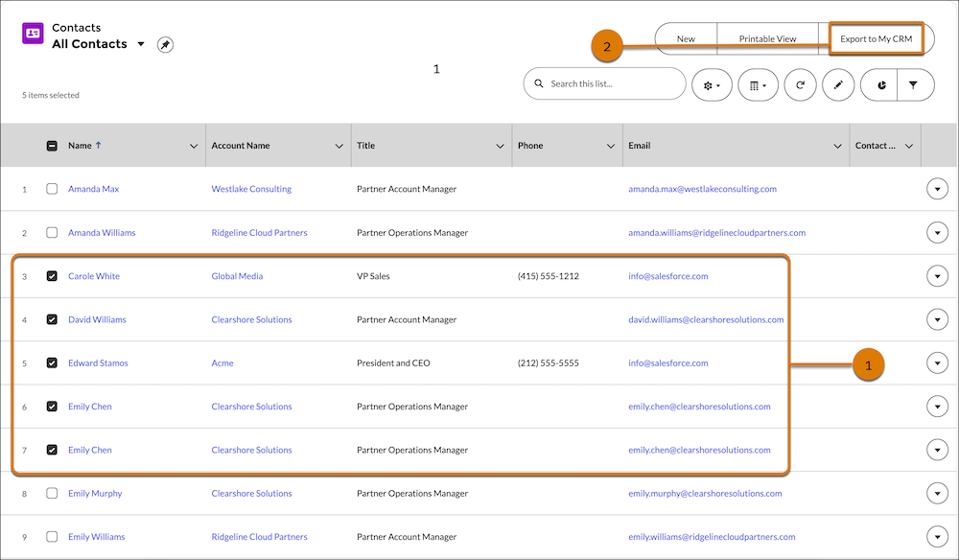Click the Printable View button

click(767, 38)
